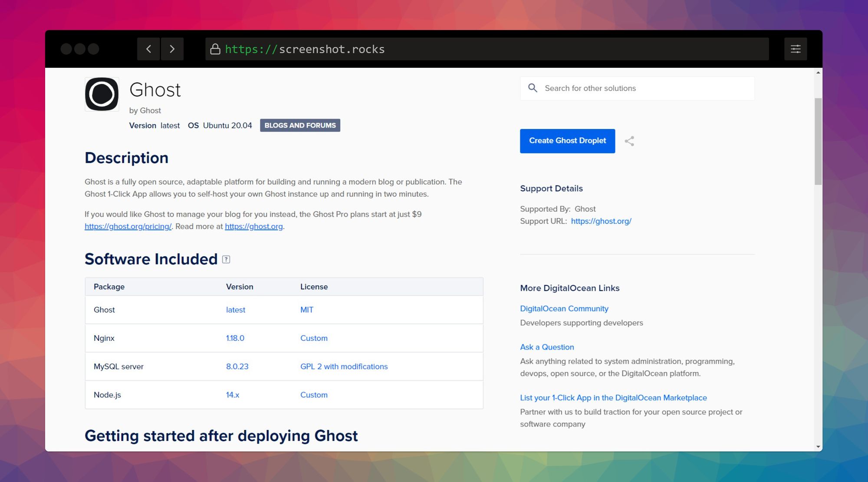Image resolution: width=868 pixels, height=482 pixels.
Task: Click the 'MySQL server' package cell
Action: click(x=118, y=366)
